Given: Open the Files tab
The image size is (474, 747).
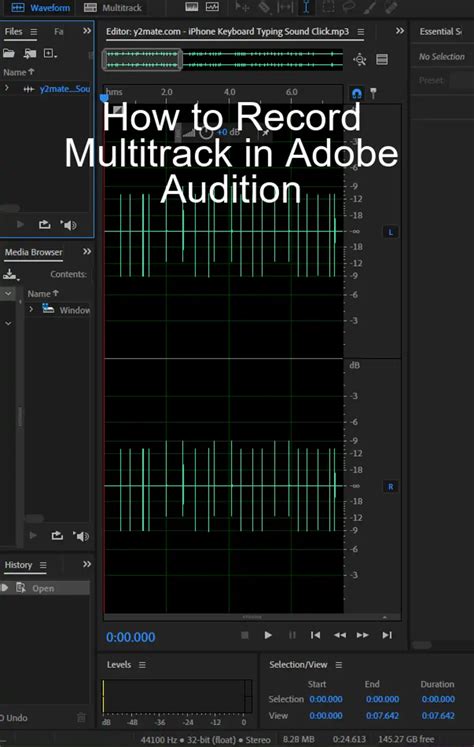Looking at the screenshot, I should [13, 31].
